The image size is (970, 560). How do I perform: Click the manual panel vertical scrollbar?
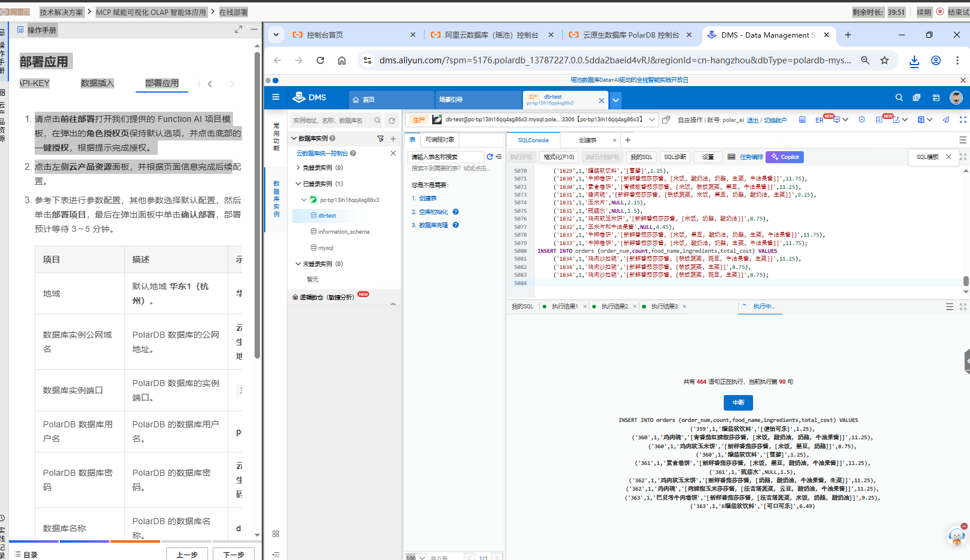tap(257, 206)
